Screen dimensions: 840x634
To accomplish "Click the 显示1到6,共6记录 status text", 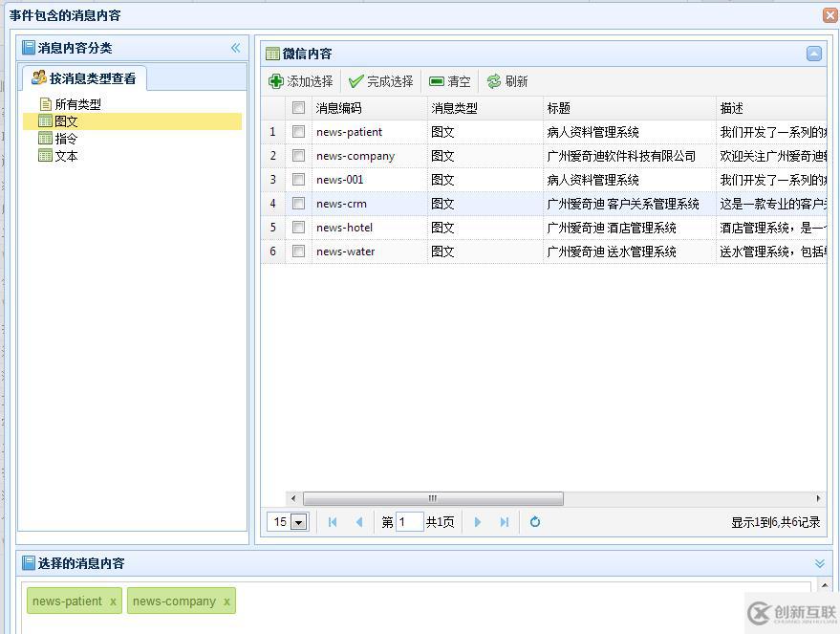I will [x=775, y=522].
